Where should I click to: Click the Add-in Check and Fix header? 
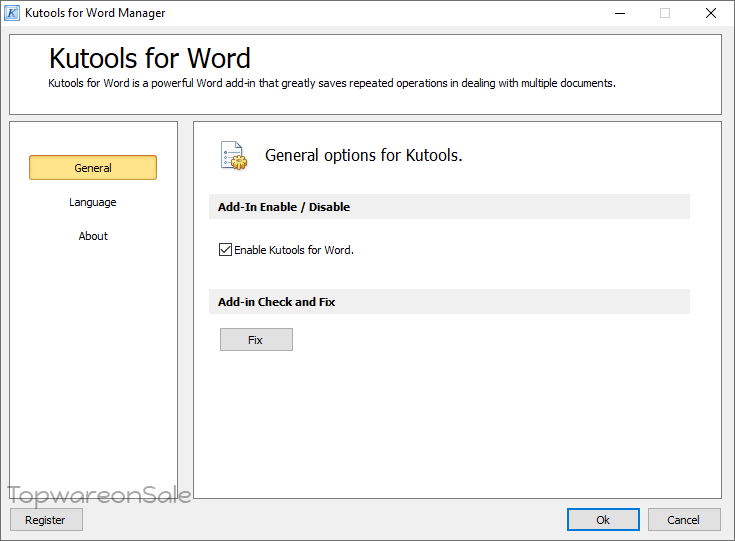(449, 301)
